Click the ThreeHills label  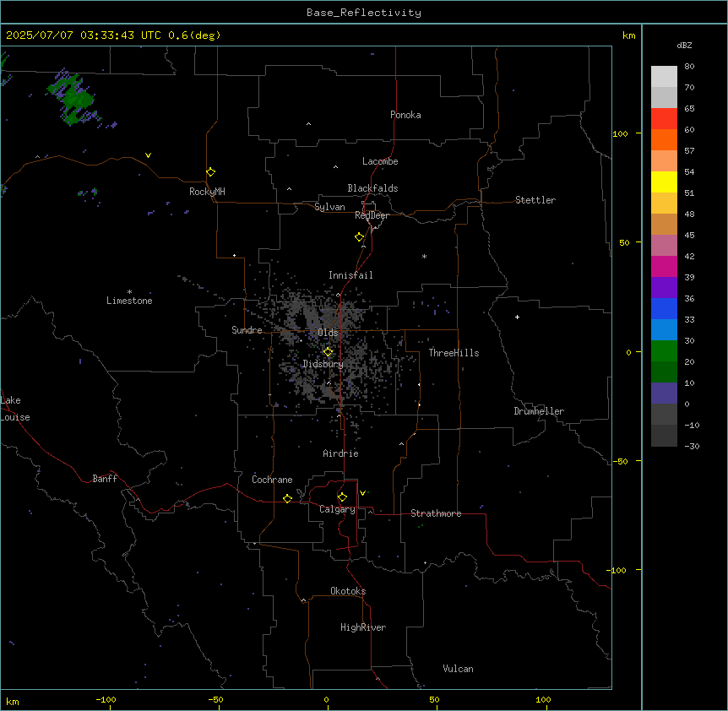[454, 353]
